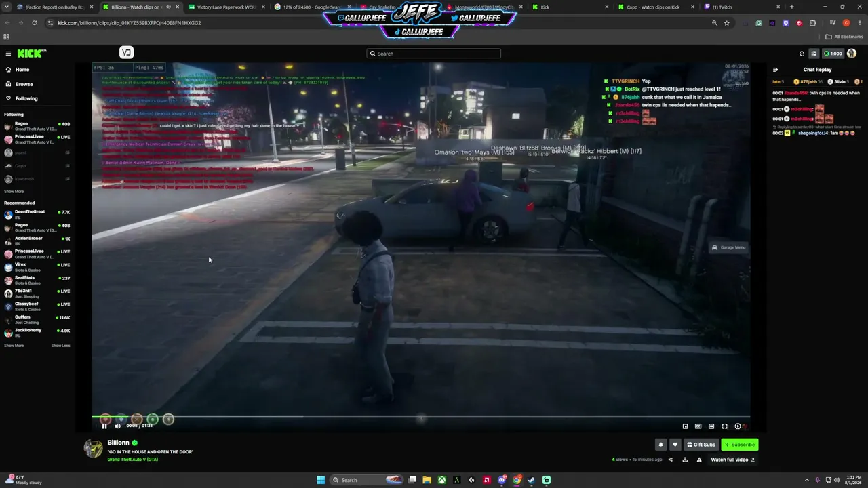Open Classybeef recommended channel
The width and height of the screenshot is (868, 488).
pos(37,307)
